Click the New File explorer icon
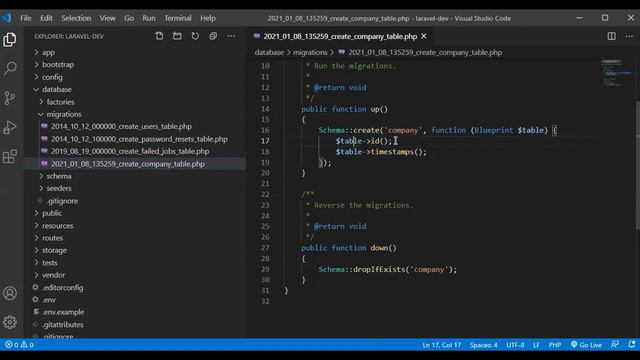640x360 pixels. click(x=159, y=36)
